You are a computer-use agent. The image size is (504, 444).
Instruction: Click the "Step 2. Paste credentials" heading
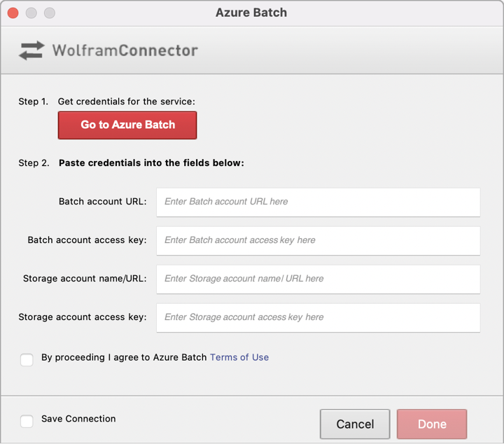tap(131, 163)
